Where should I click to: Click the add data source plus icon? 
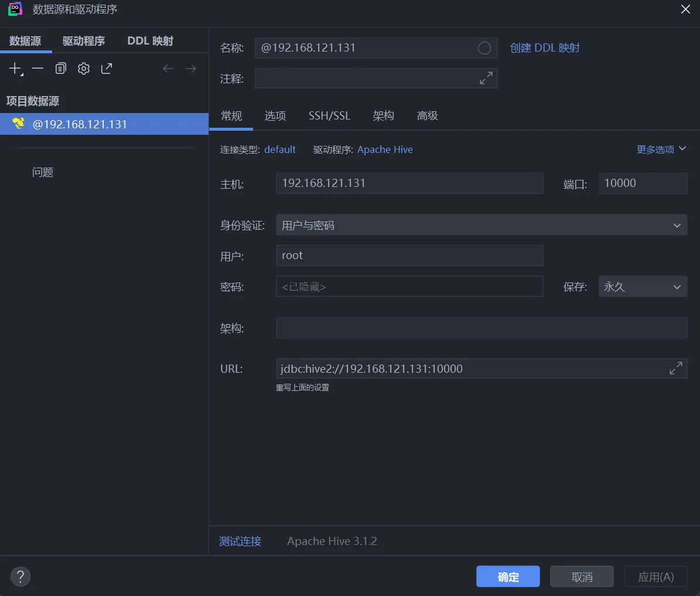click(16, 69)
